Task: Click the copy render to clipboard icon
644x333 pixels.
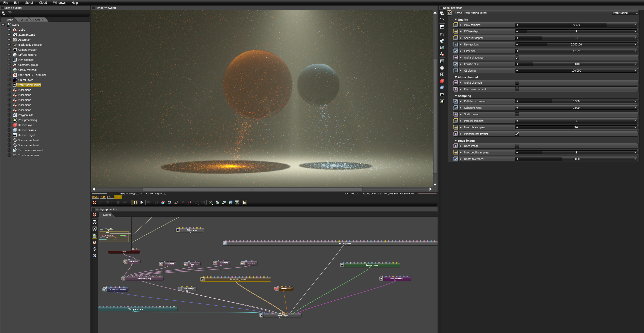Action: pyautogui.click(x=218, y=202)
